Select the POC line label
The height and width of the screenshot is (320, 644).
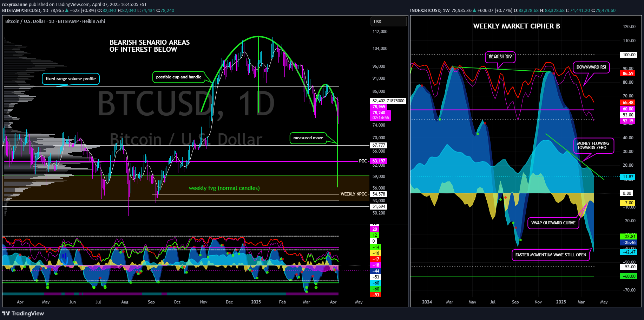(363, 161)
